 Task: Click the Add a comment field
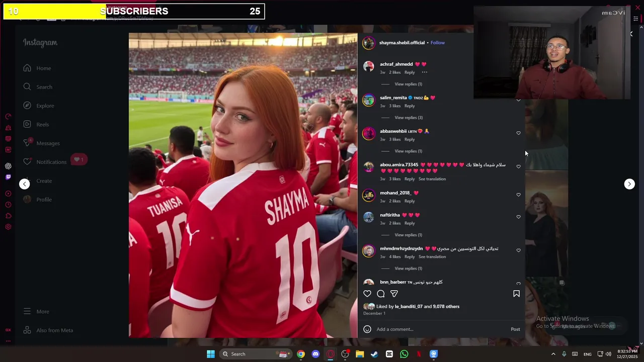[x=440, y=329]
